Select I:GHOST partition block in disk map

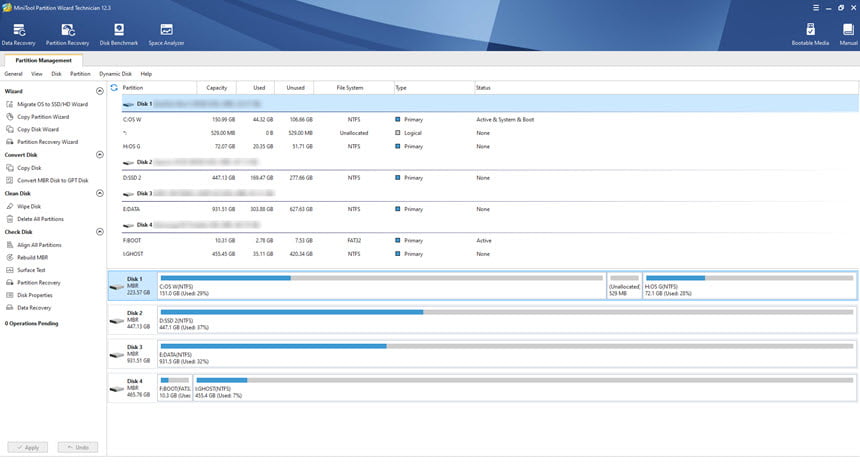pos(524,388)
